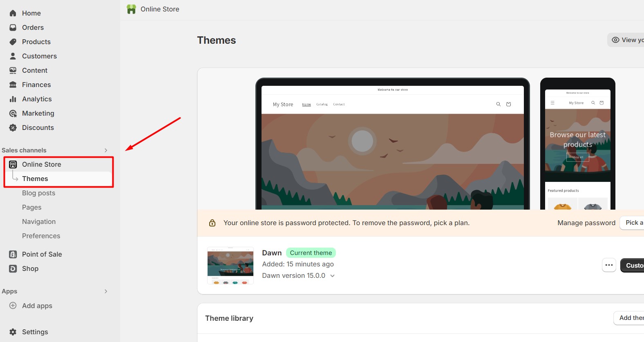Click the Dawn theme thumbnail
The width and height of the screenshot is (644, 342).
[230, 266]
